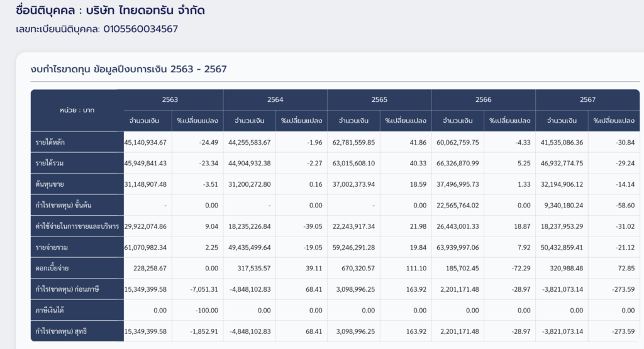Click the ค่าใช้จ่ายในการขายและบริหาร row label
Screen dimensions: 644x349
click(77, 226)
